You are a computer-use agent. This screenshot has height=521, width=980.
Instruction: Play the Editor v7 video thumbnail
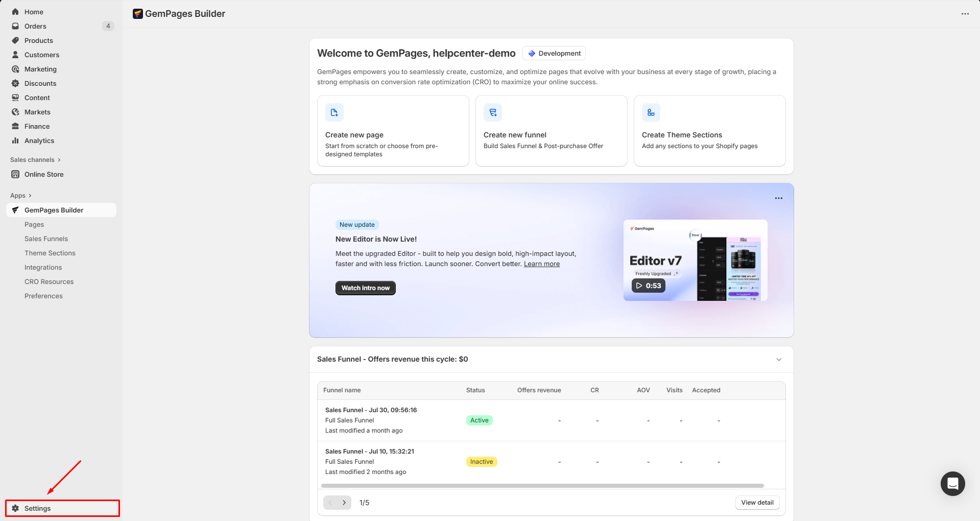coord(648,286)
